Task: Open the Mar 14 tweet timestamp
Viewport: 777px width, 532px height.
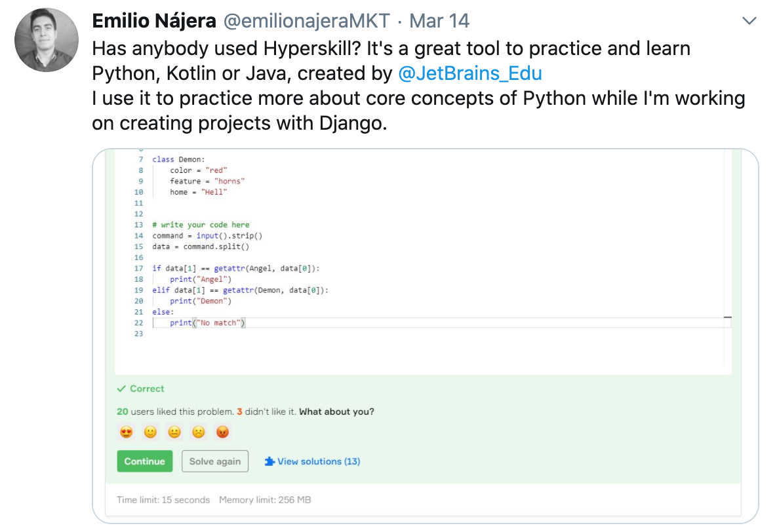Action: [x=439, y=21]
